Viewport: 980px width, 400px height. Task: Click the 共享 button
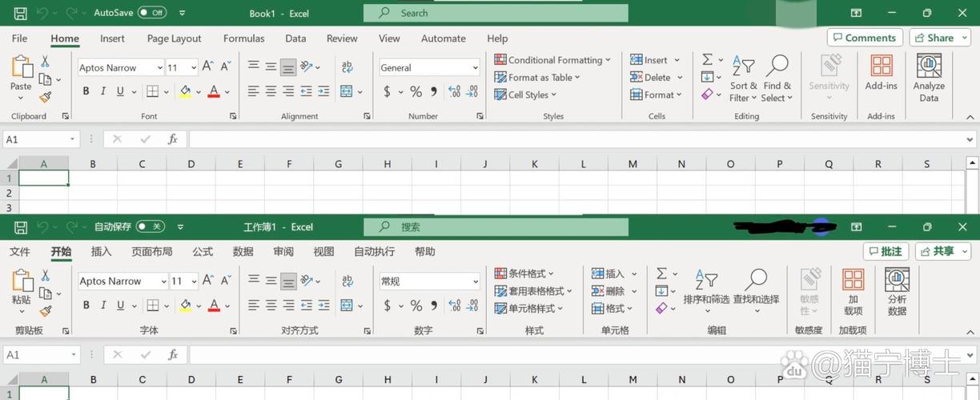coord(942,251)
